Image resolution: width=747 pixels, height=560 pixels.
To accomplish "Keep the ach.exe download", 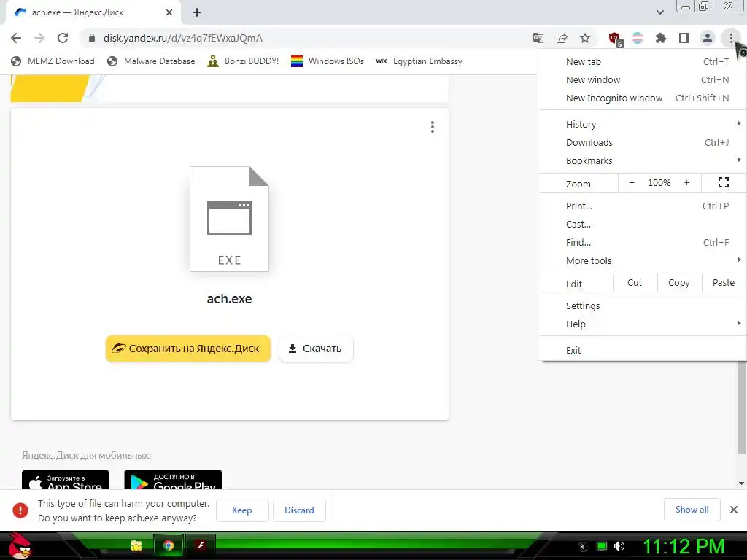I will click(x=242, y=510).
